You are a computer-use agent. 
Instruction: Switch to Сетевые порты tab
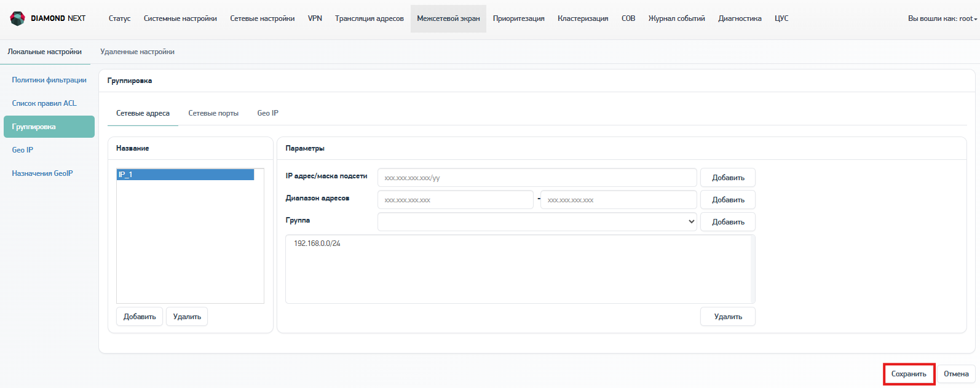coord(213,113)
